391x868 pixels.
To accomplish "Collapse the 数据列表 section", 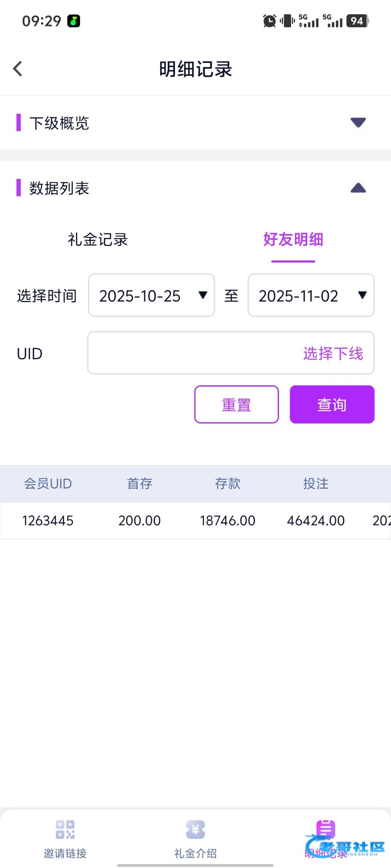I will tap(358, 188).
